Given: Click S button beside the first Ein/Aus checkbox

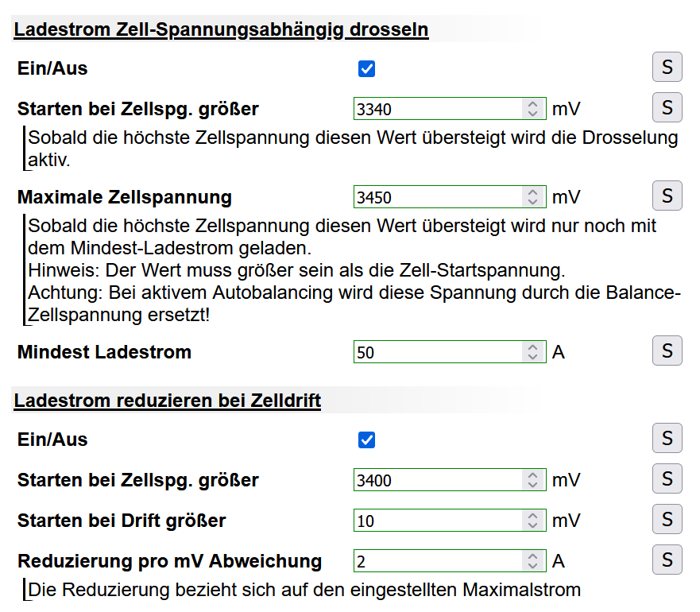Looking at the screenshot, I should [667, 68].
